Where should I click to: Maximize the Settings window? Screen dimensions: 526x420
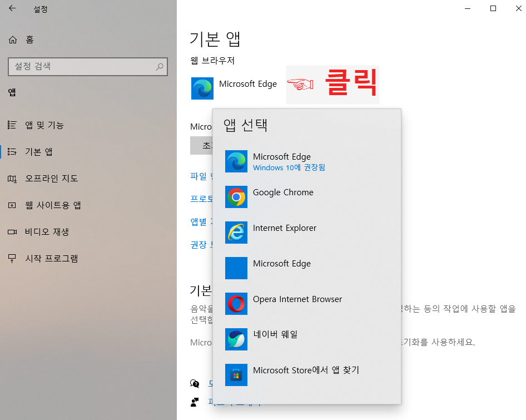pos(493,8)
